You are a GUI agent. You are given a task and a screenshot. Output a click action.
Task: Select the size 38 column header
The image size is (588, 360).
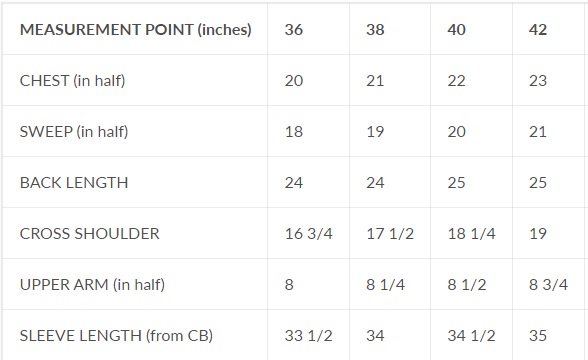pos(375,30)
